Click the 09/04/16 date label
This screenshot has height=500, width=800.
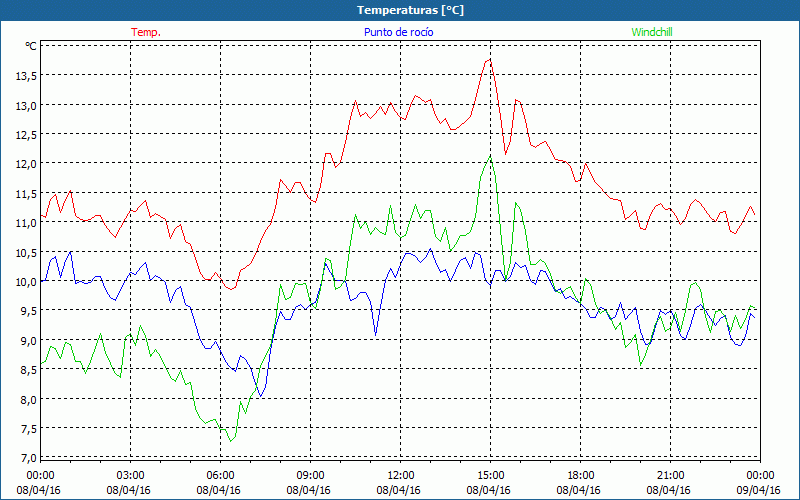tap(758, 490)
